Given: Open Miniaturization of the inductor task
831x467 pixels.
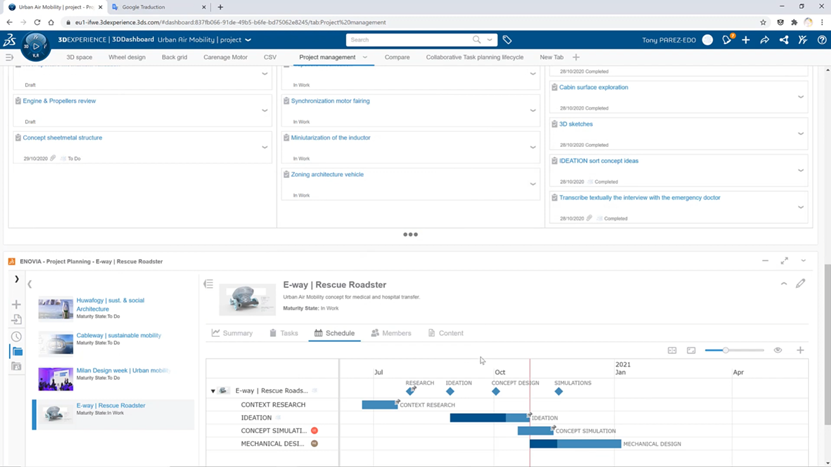Looking at the screenshot, I should 330,138.
